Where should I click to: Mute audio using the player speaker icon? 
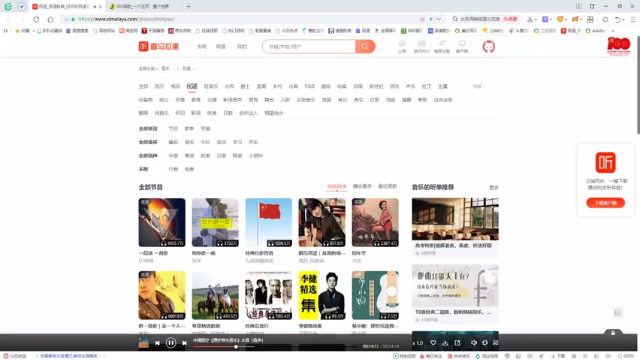pos(473,343)
